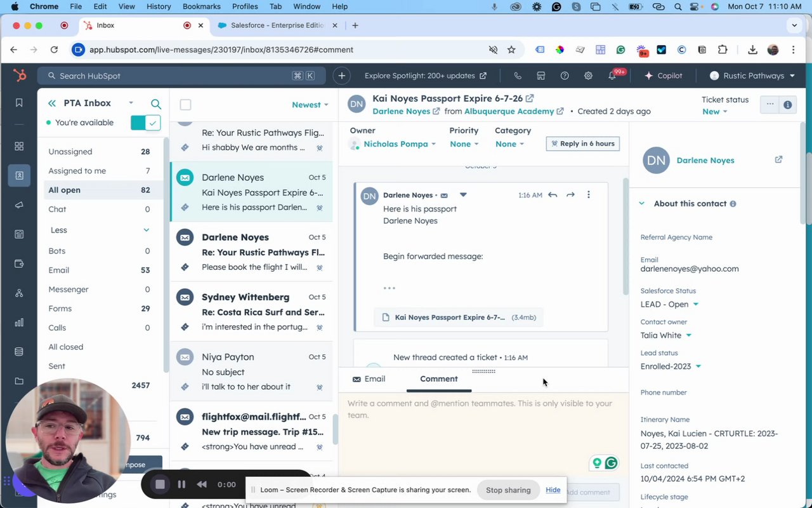Change the Owner Nicholas Pompa dropdown
The image size is (812, 508).
click(400, 144)
